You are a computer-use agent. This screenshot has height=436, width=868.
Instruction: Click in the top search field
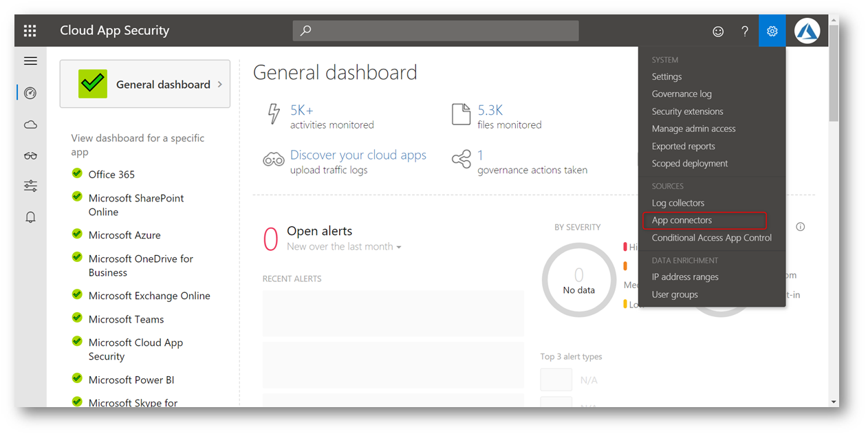436,31
